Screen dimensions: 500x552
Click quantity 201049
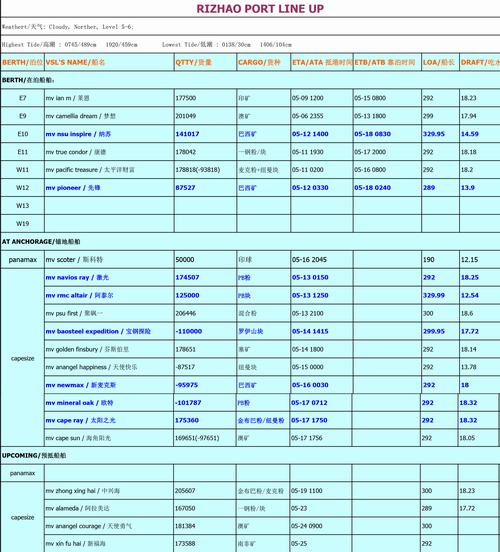[x=186, y=116]
